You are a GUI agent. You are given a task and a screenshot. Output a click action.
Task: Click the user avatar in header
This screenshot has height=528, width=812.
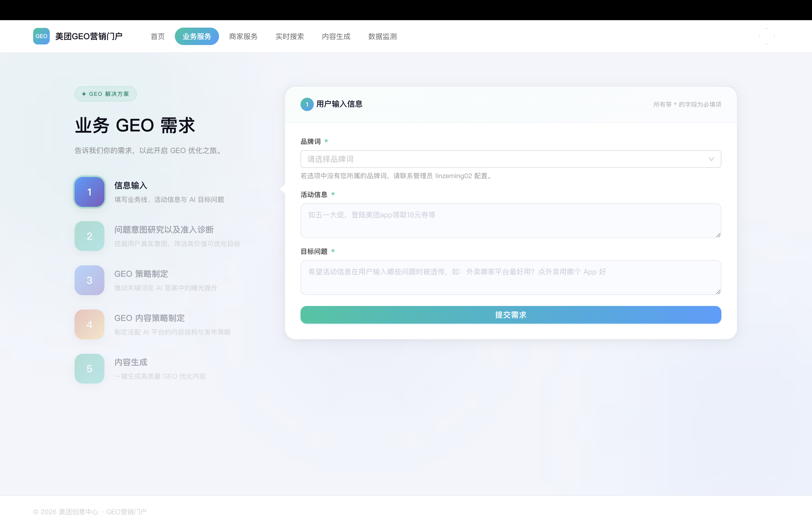767,36
